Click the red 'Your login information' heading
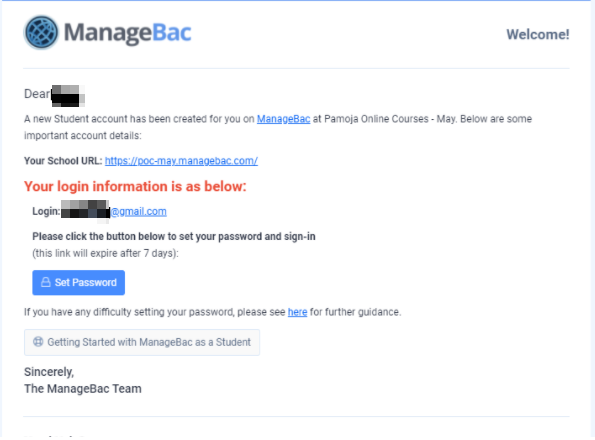Image resolution: width=595 pixels, height=440 pixels. pyautogui.click(x=135, y=186)
